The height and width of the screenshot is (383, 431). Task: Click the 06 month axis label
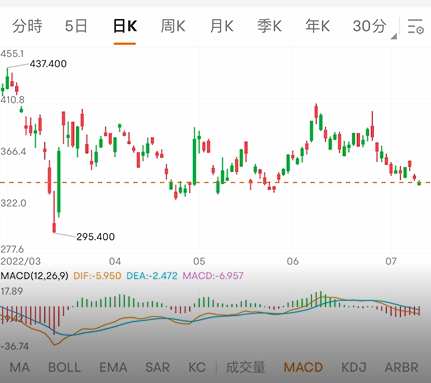click(293, 261)
